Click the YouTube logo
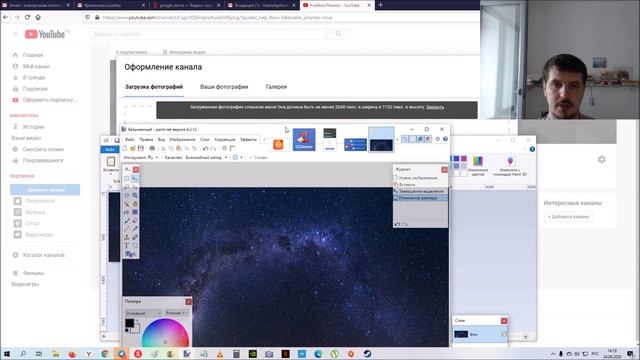The image size is (640, 360). click(x=45, y=34)
